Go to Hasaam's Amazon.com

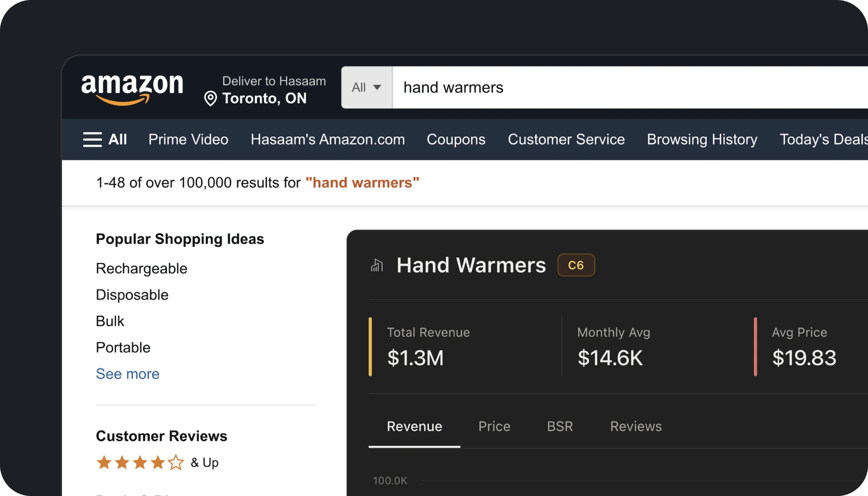coord(328,139)
